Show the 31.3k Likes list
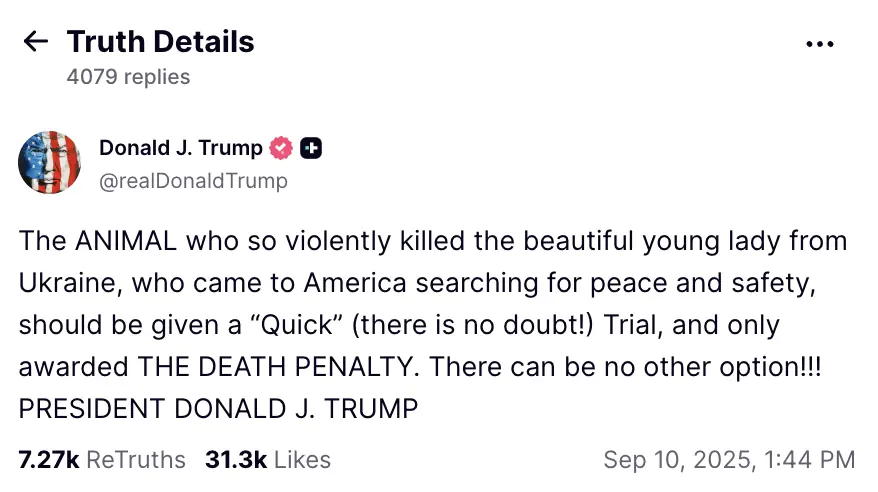 [268, 460]
